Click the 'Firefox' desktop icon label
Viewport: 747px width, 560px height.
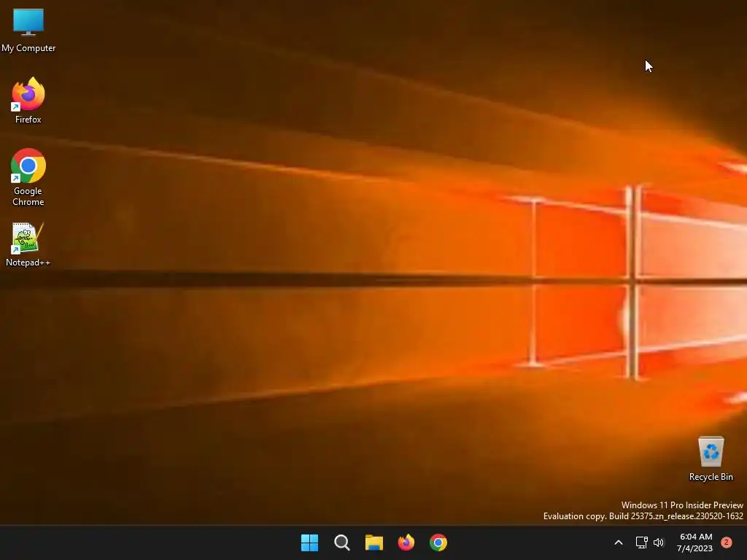point(28,120)
